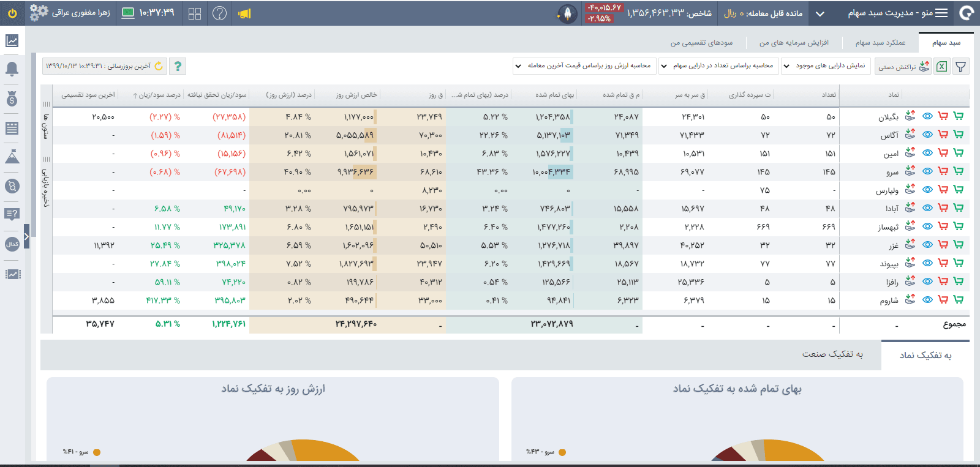Click green buy cart for سرو
980x467 pixels.
point(959,171)
